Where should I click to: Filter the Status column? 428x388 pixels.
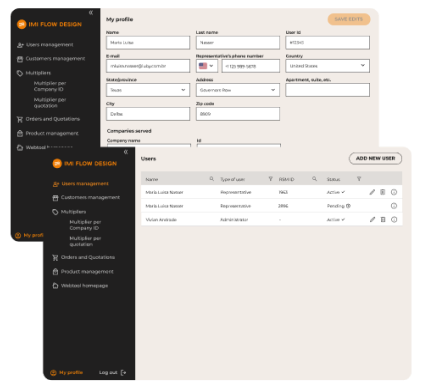[359, 179]
